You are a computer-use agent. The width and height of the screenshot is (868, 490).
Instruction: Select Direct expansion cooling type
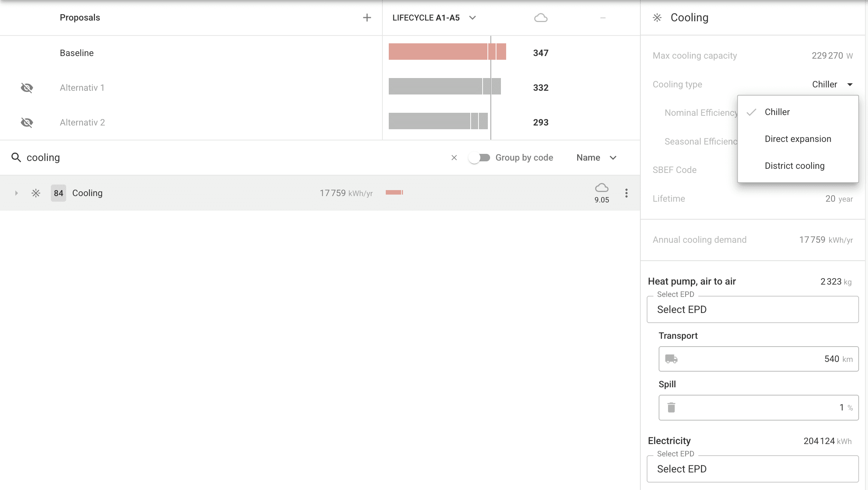pyautogui.click(x=798, y=139)
